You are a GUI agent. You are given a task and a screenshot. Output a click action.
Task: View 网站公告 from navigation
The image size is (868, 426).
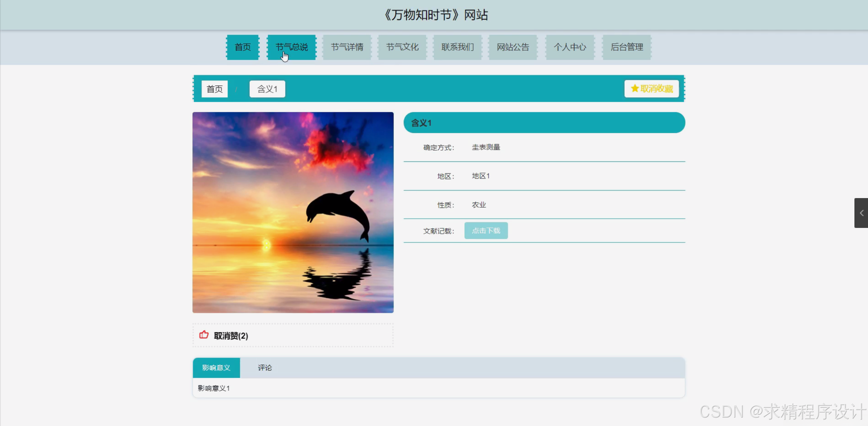pyautogui.click(x=513, y=47)
